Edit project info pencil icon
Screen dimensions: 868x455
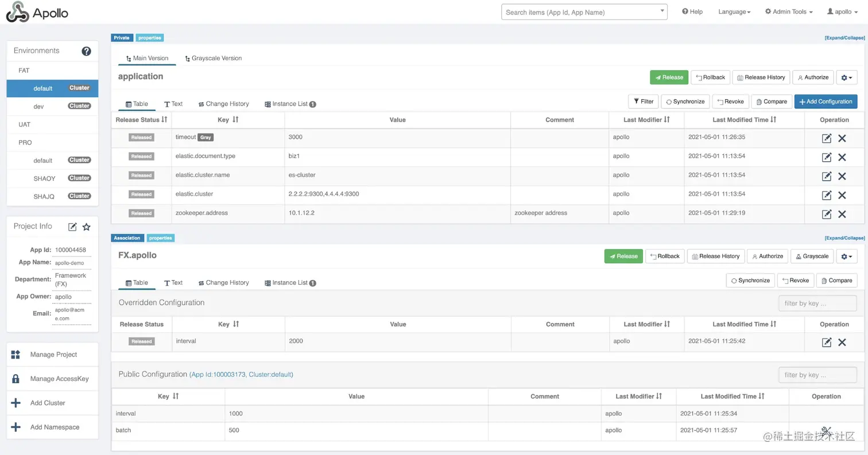pyautogui.click(x=72, y=227)
